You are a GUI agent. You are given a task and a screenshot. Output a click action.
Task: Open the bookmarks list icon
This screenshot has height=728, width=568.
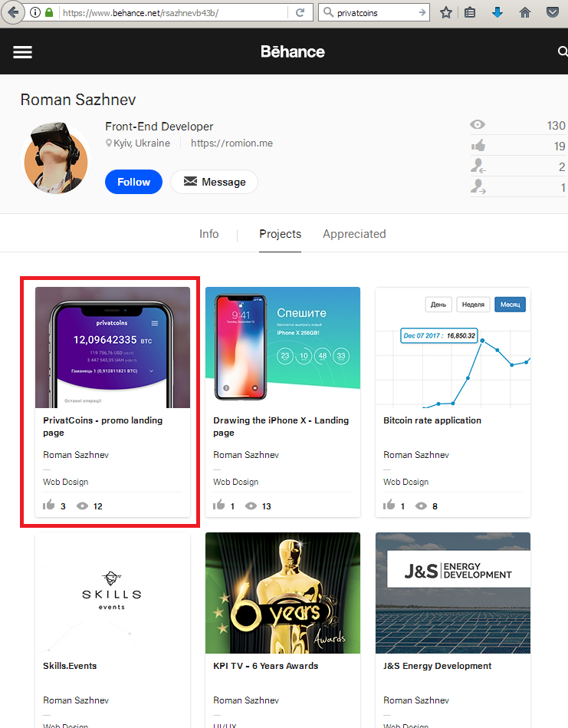(470, 12)
